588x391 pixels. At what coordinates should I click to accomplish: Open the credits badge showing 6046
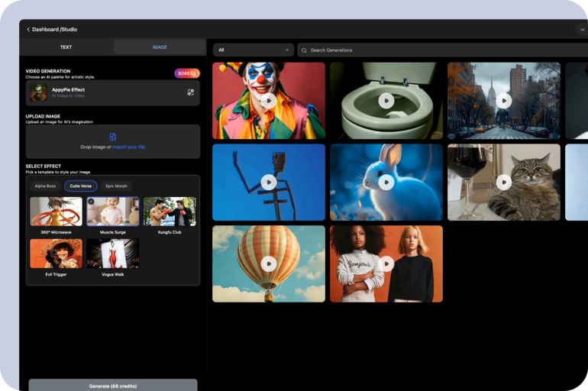tap(186, 73)
